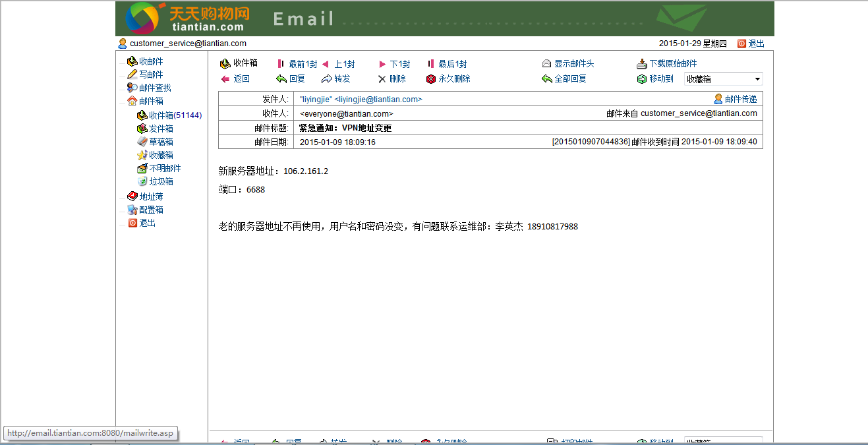Click the 邮件查找 search icon
868x445 pixels.
coord(132,88)
